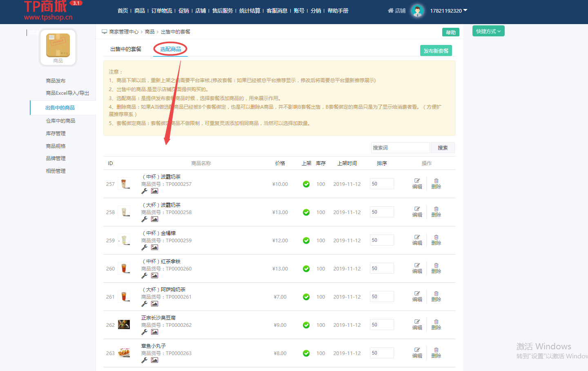This screenshot has height=371, width=588.
Task: Click the green status circle for 金橘檬
Action: pos(306,240)
